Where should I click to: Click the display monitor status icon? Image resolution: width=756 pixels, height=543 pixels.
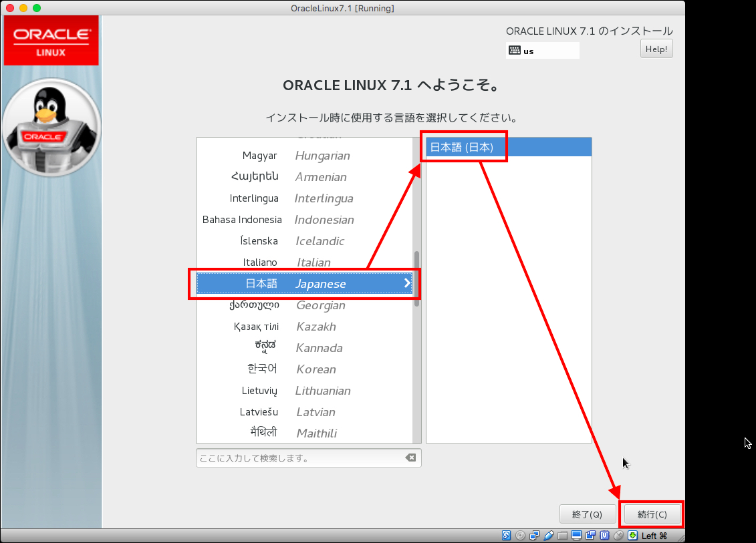[577, 536]
